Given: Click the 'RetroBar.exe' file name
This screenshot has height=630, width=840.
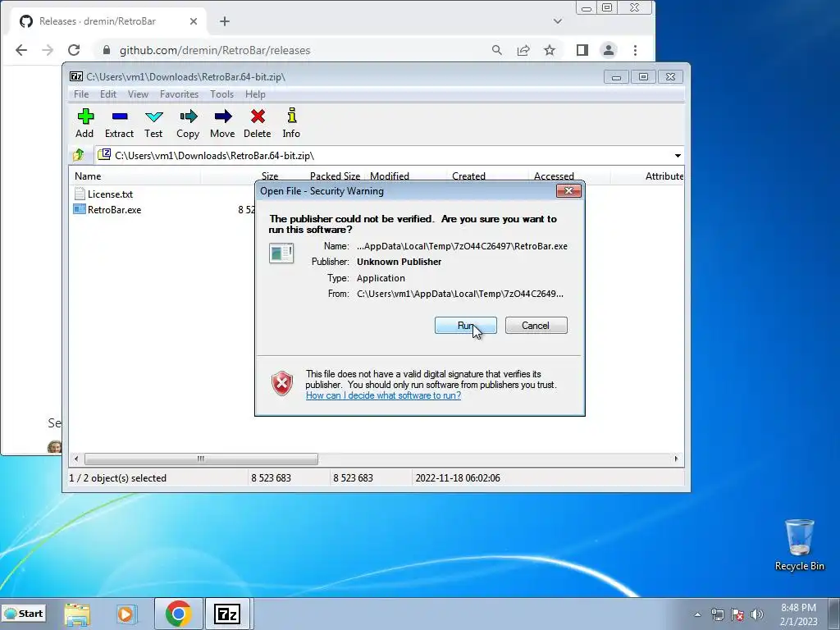Looking at the screenshot, I should click(x=115, y=209).
